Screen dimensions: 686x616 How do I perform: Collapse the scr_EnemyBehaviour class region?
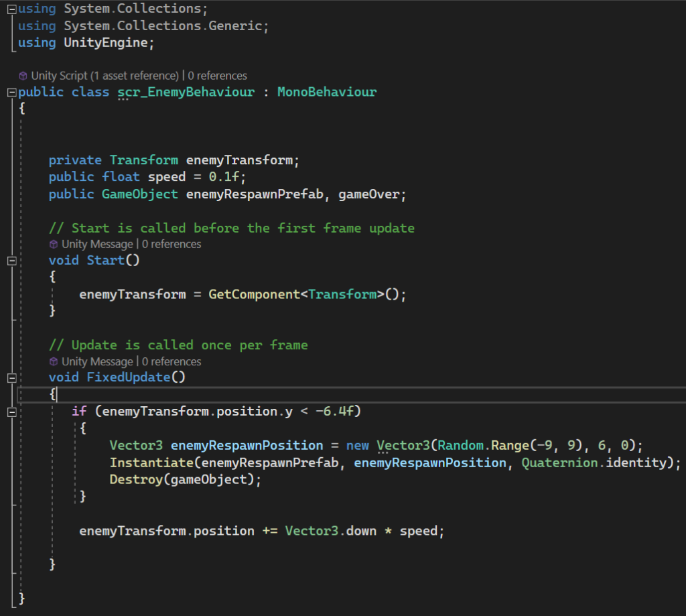click(x=11, y=92)
